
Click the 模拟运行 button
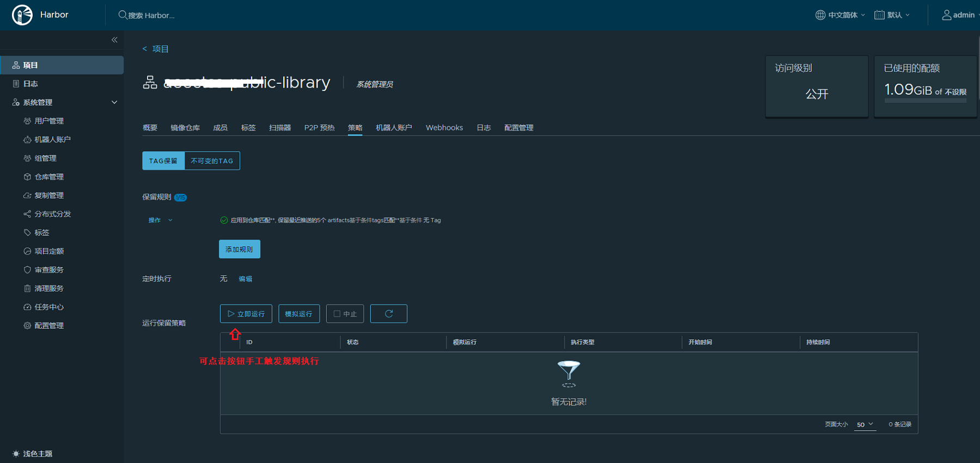tap(299, 313)
